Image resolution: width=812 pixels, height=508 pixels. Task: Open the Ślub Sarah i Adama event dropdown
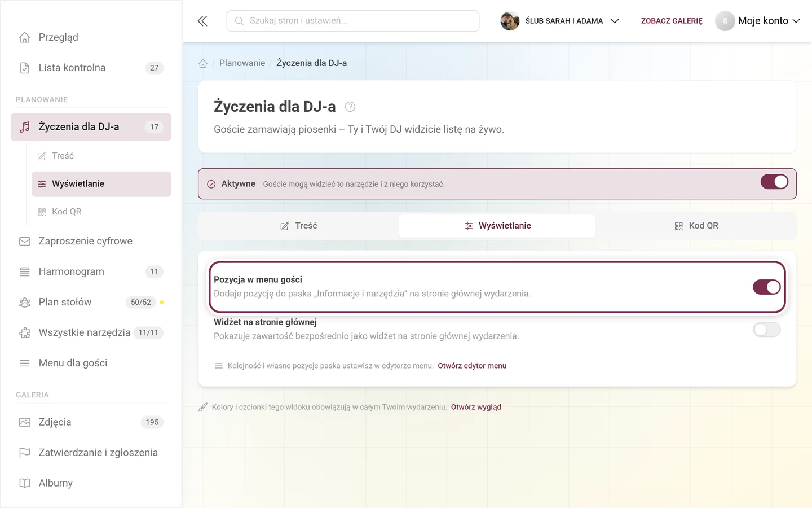(x=561, y=21)
